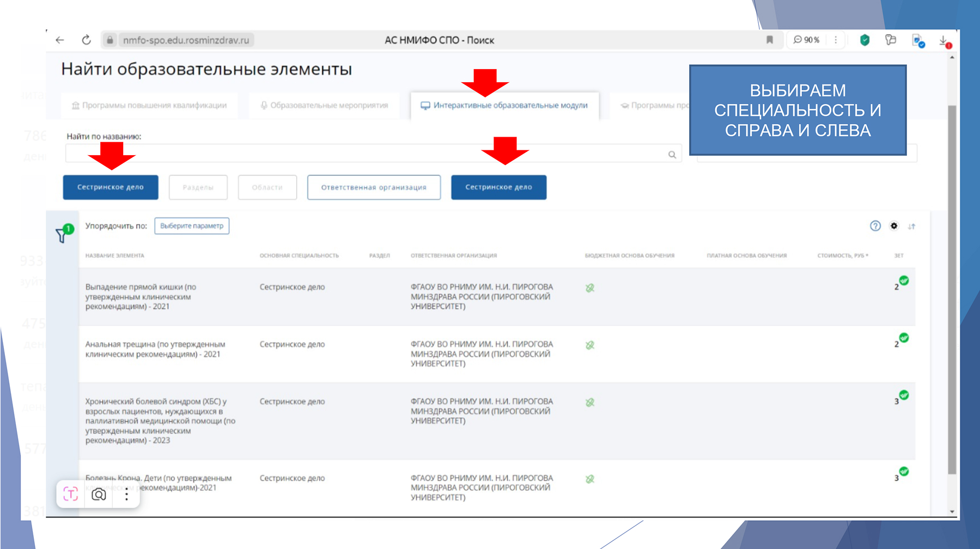
Task: Open the Ответственная организация filter
Action: pyautogui.click(x=374, y=187)
